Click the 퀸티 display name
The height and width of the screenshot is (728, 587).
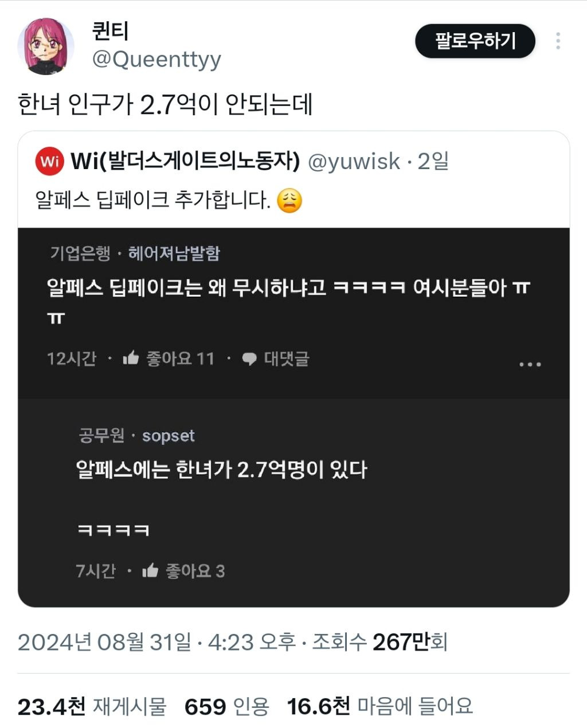(110, 31)
